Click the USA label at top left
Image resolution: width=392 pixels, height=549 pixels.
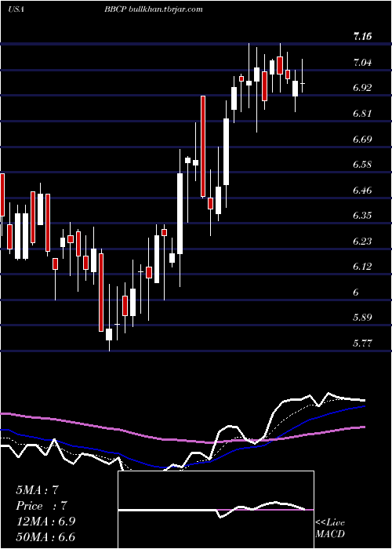click(16, 9)
